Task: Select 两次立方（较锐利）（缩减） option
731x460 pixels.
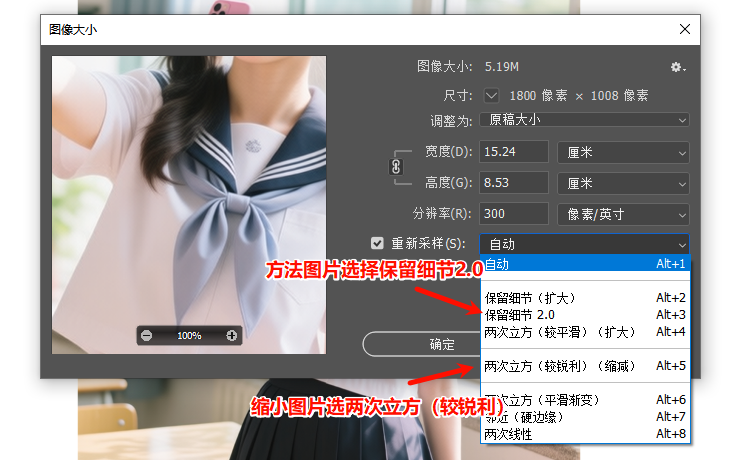Action: click(584, 366)
